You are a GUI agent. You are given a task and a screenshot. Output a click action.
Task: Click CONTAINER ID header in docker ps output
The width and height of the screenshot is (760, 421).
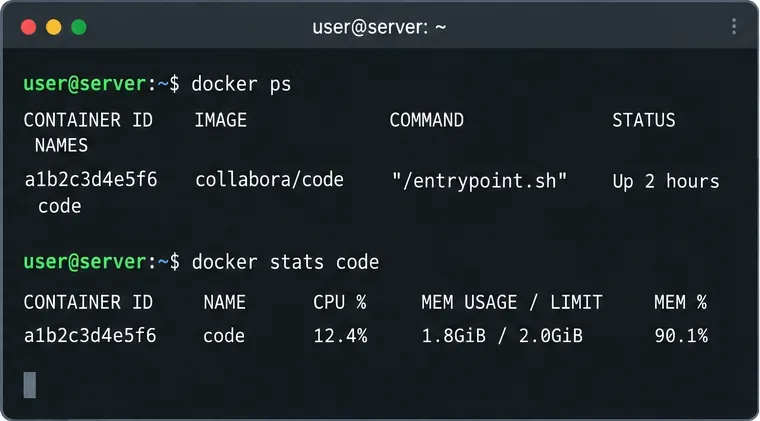(x=88, y=120)
